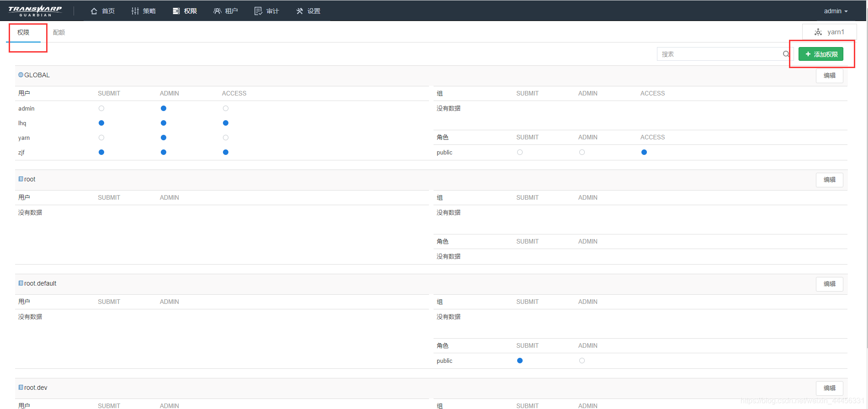Open the 设置 menu

point(308,11)
